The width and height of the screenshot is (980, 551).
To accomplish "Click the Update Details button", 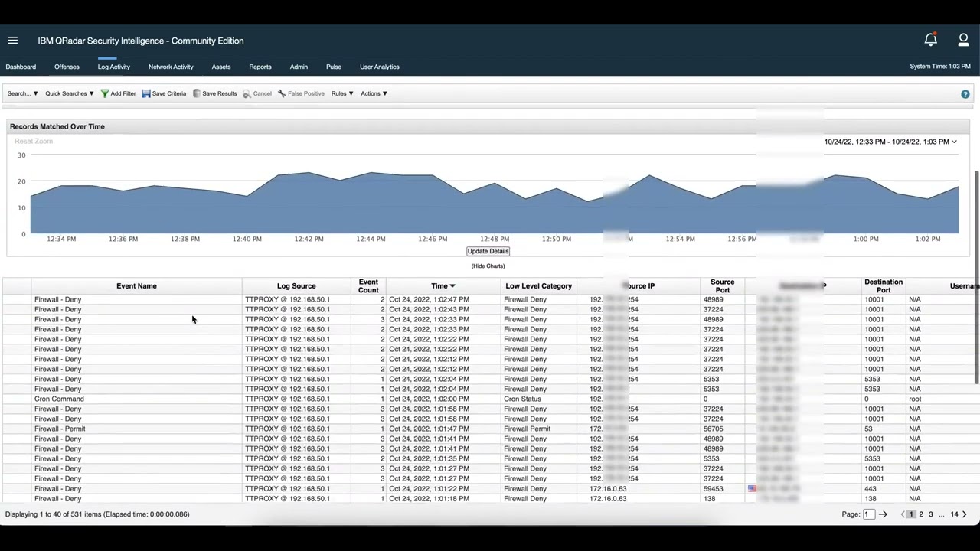I will [x=488, y=251].
